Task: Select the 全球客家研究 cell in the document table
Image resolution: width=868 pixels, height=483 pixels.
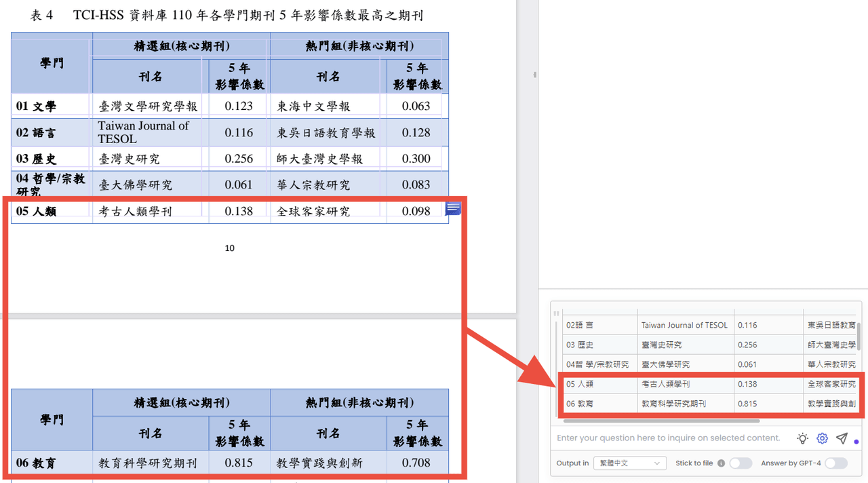Action: [328, 211]
